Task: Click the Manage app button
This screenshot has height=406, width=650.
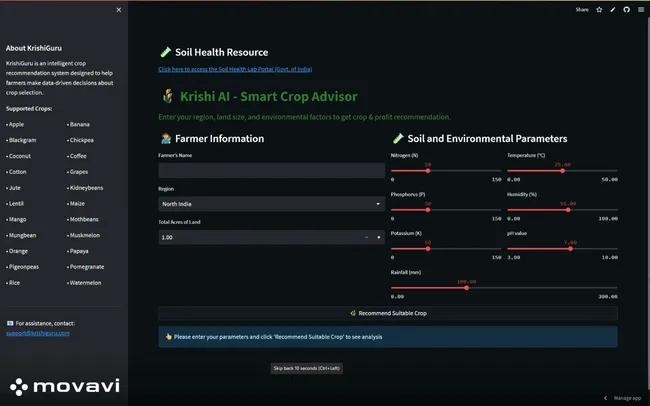Action: pos(627,398)
